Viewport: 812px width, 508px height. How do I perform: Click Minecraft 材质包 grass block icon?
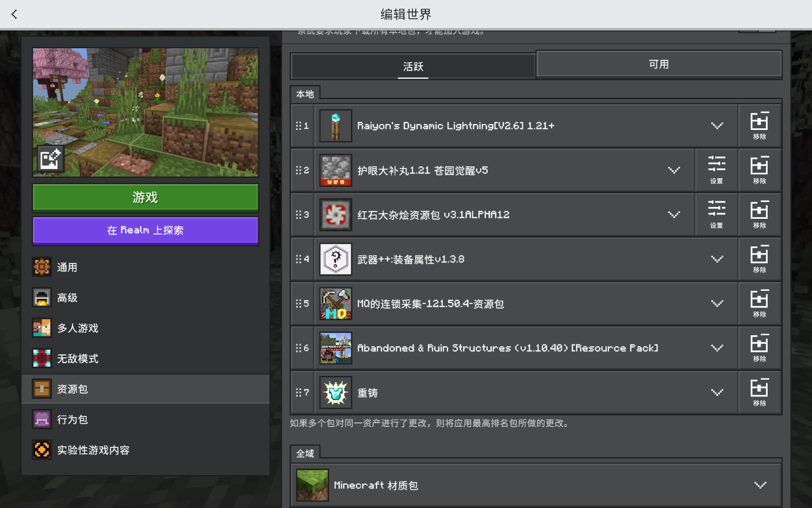point(312,485)
